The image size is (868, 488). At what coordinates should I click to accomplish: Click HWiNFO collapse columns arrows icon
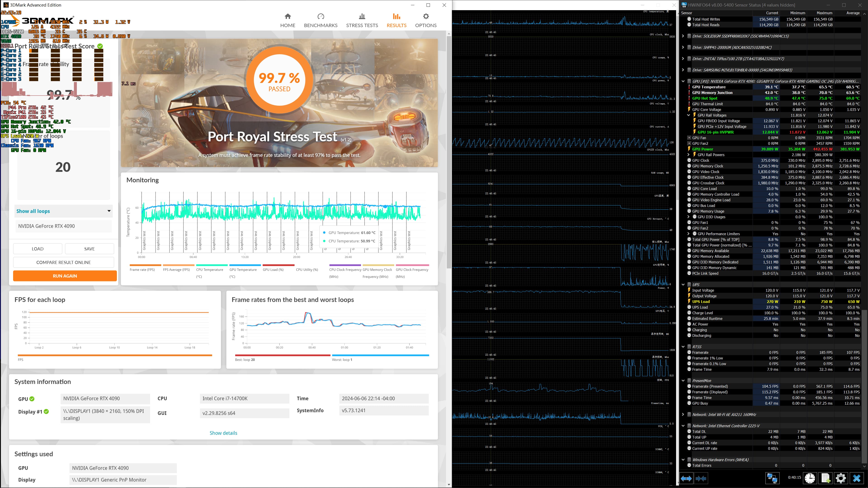point(701,478)
